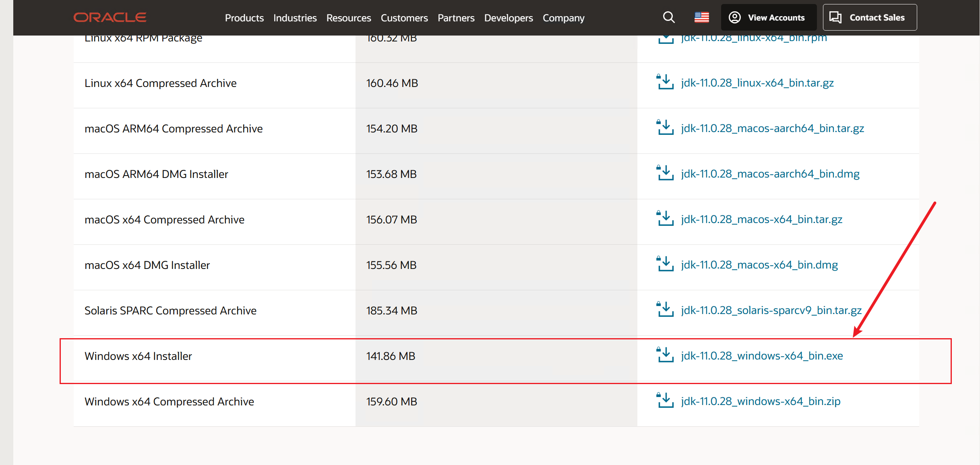Viewport: 980px width, 465px height.
Task: Open the search magnifier icon
Action: click(668, 17)
